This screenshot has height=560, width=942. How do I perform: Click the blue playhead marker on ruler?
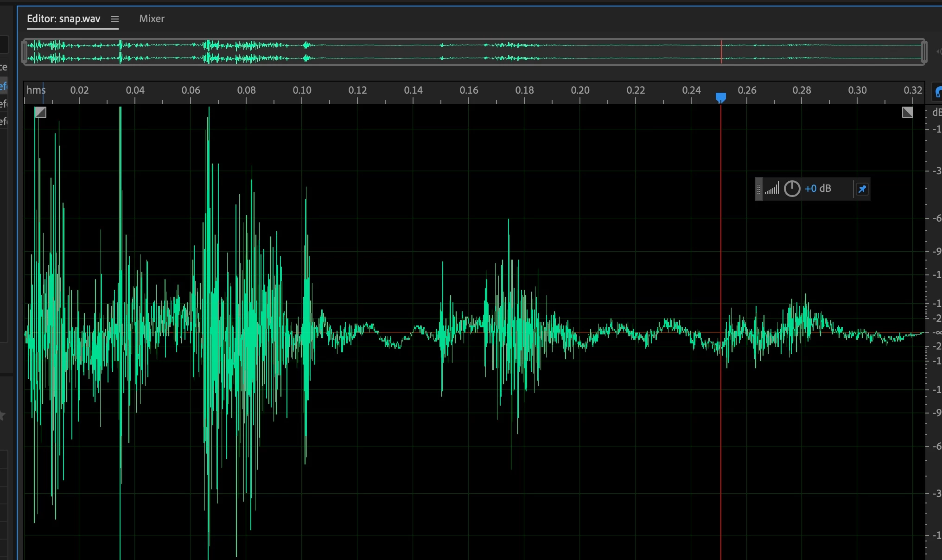(x=720, y=97)
